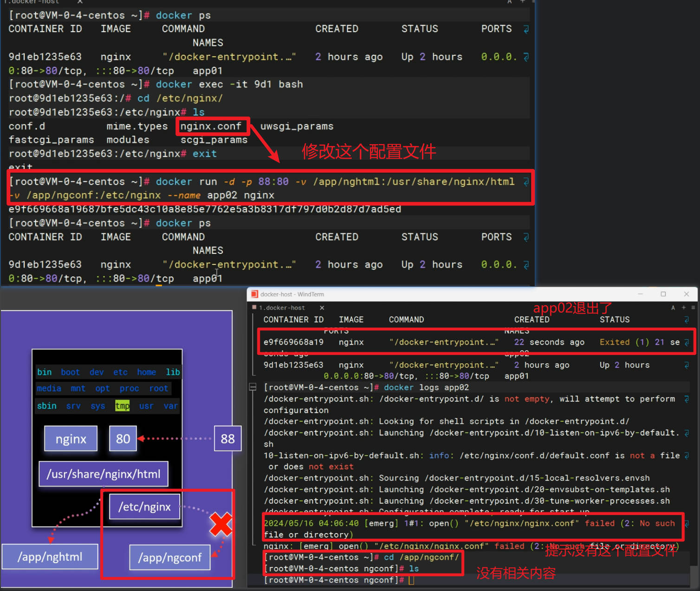Click the '2024/05/16 04:06:40' log timestamp

click(311, 523)
